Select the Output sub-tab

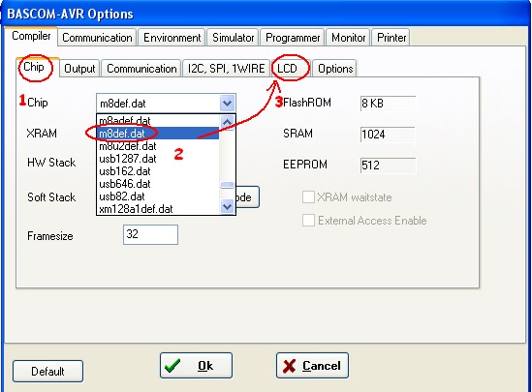click(x=79, y=69)
